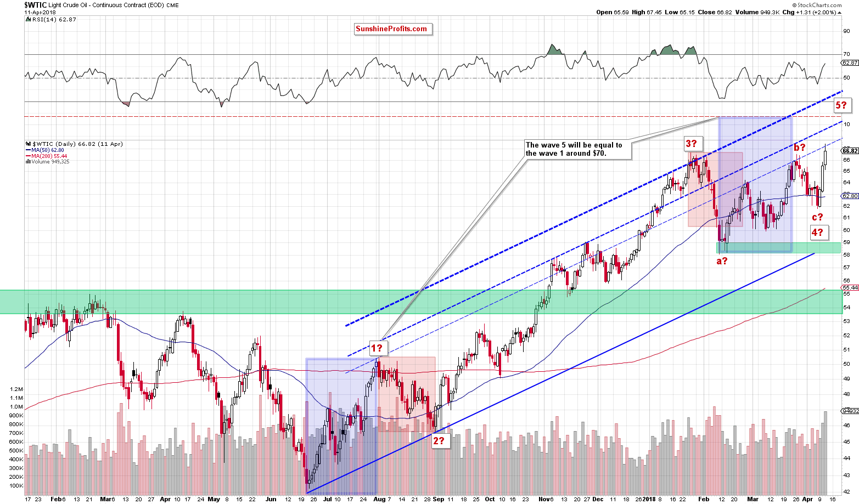
Task: Click the sub-wave label 'c?'
Action: [817, 217]
